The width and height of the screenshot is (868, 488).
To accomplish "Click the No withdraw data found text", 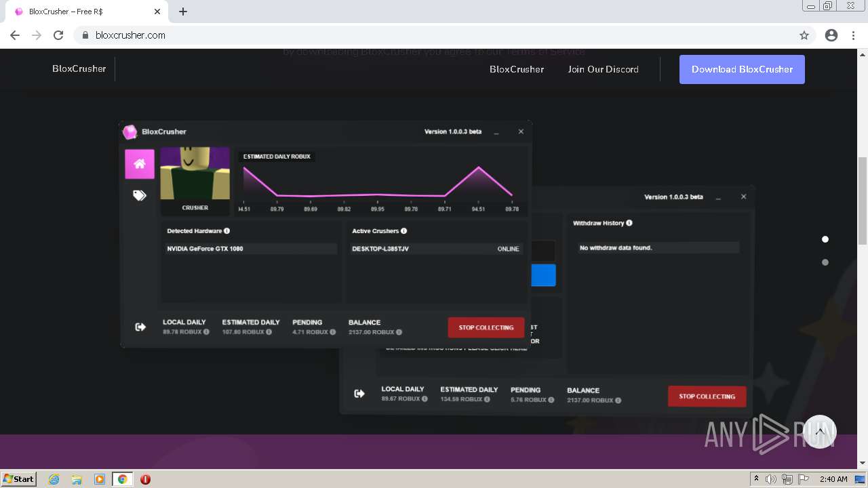I will (x=616, y=248).
